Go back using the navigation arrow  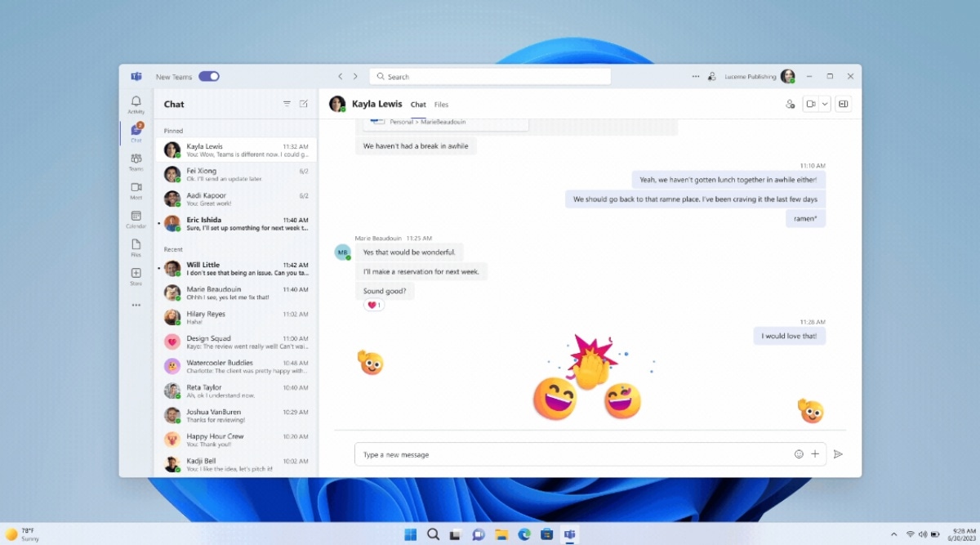340,75
